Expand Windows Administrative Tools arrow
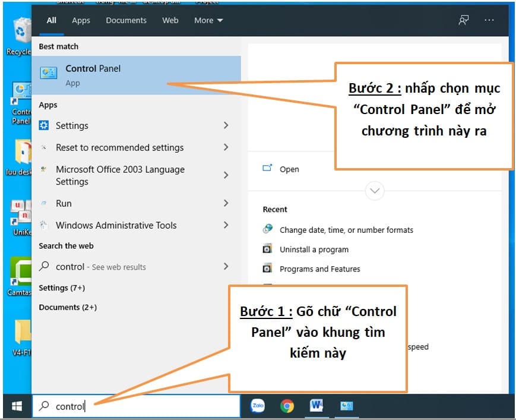The height and width of the screenshot is (420, 516). 226,225
